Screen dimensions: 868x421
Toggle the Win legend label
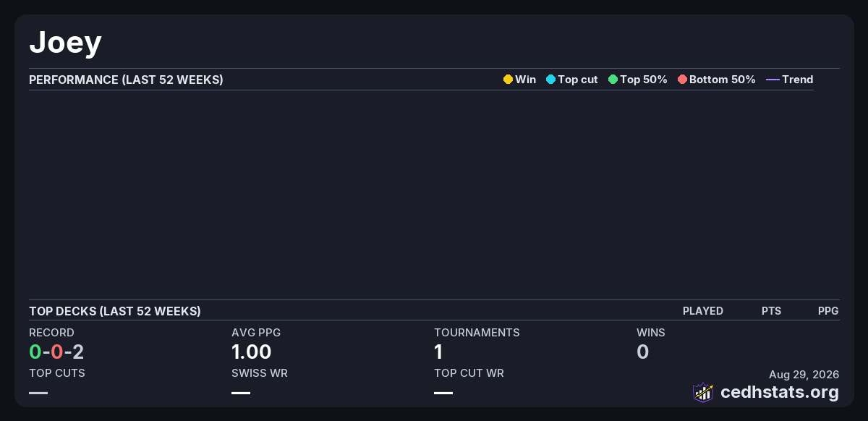click(525, 80)
